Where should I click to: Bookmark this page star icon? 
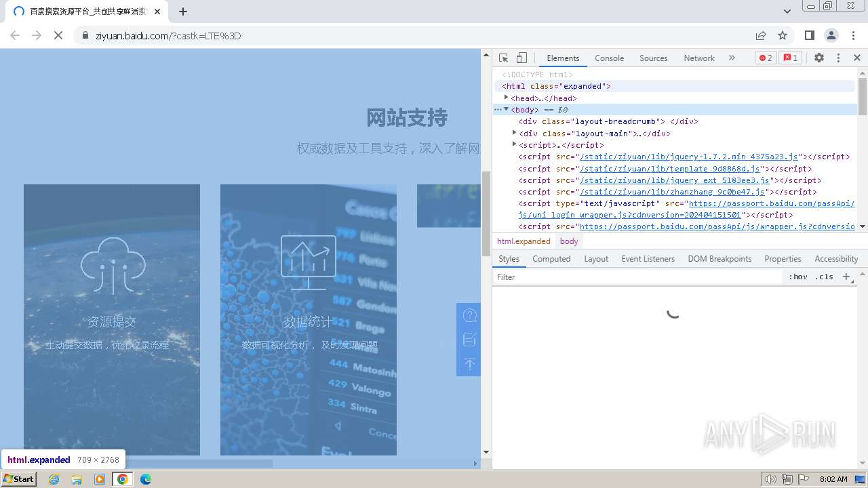(x=783, y=35)
